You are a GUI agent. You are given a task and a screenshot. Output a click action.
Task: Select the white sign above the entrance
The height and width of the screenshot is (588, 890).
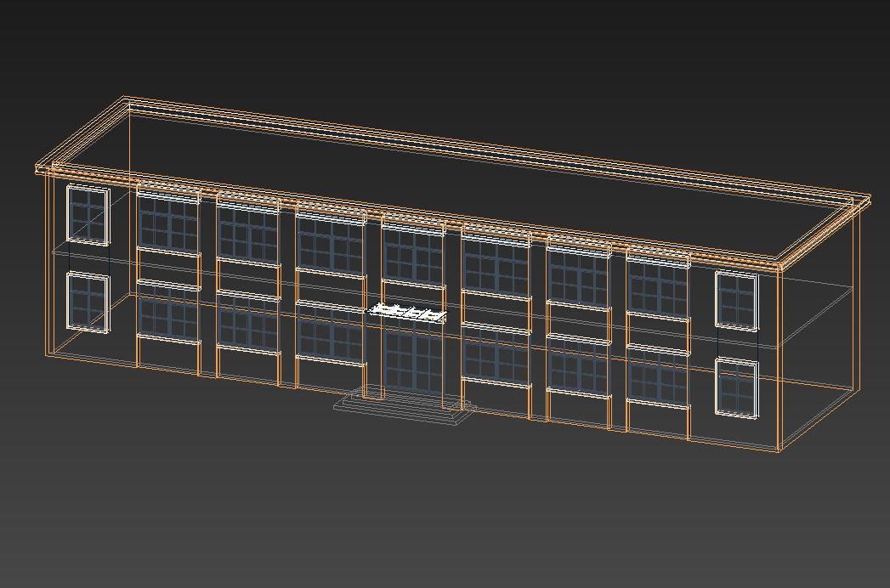(x=408, y=313)
